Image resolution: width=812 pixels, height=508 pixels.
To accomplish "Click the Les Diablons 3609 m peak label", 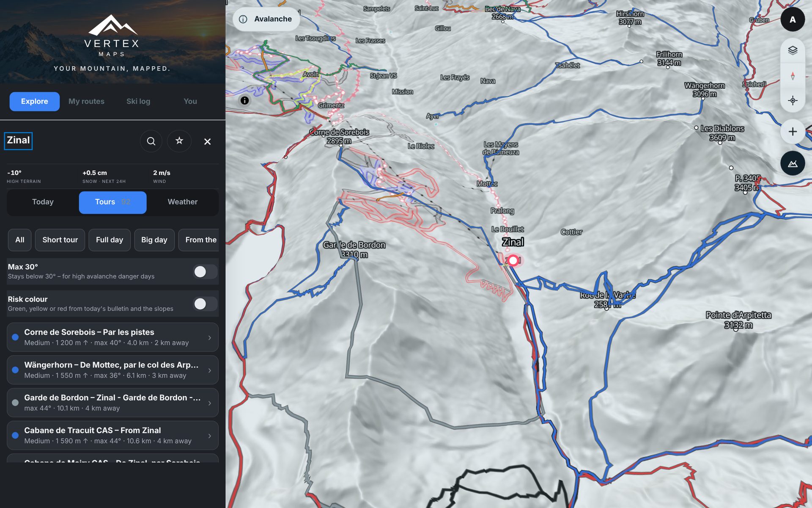I will click(x=722, y=133).
